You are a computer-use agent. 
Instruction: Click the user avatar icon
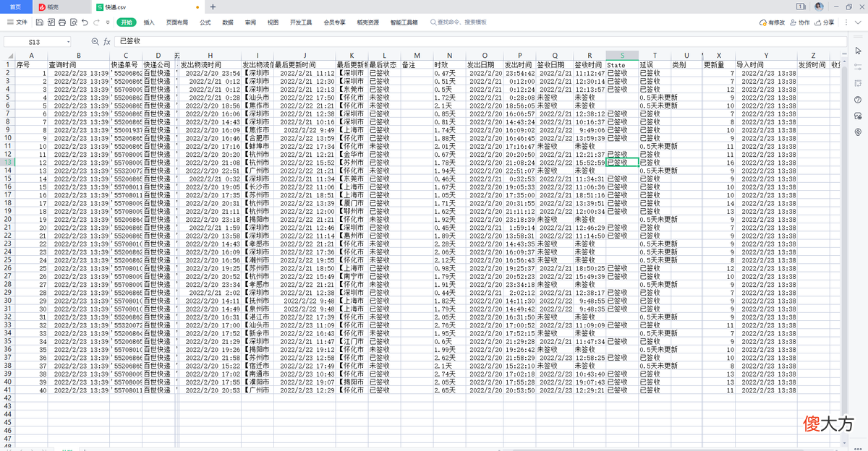(x=819, y=7)
